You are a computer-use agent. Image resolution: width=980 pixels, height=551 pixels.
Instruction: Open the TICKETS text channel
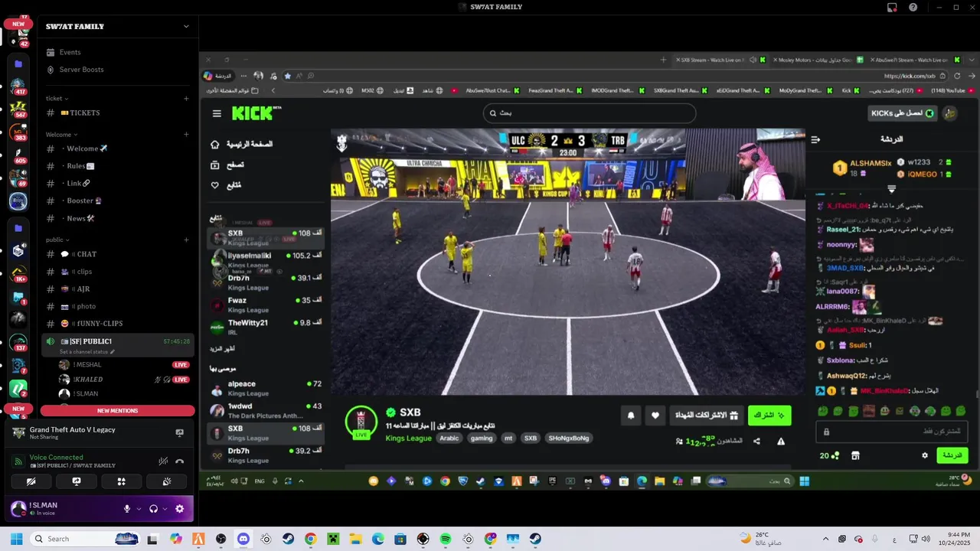(x=118, y=112)
